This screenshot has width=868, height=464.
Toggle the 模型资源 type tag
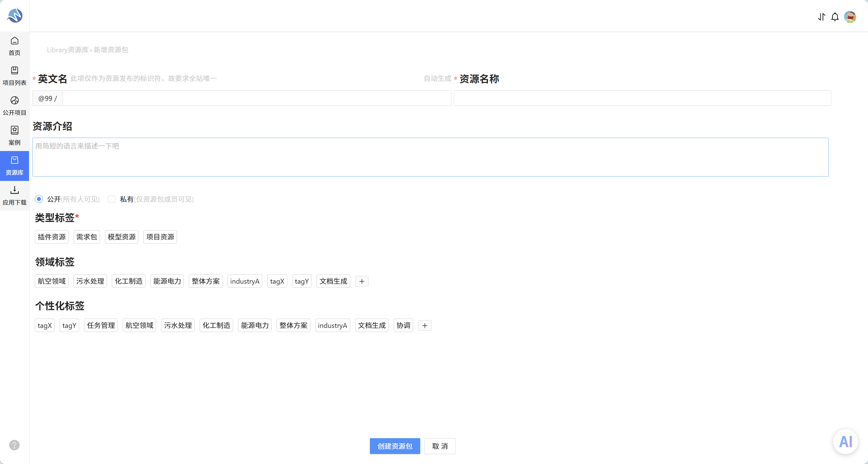[x=122, y=237]
